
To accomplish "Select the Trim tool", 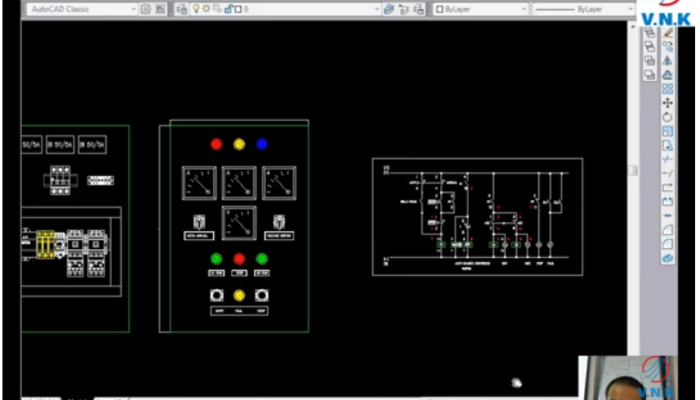I will (667, 159).
